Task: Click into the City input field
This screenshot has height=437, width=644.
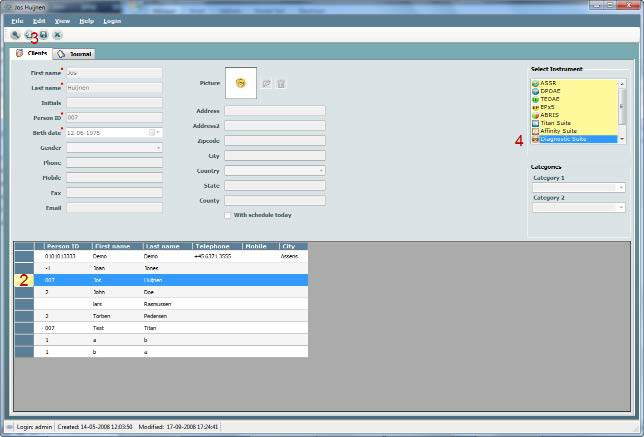Action: 275,156
